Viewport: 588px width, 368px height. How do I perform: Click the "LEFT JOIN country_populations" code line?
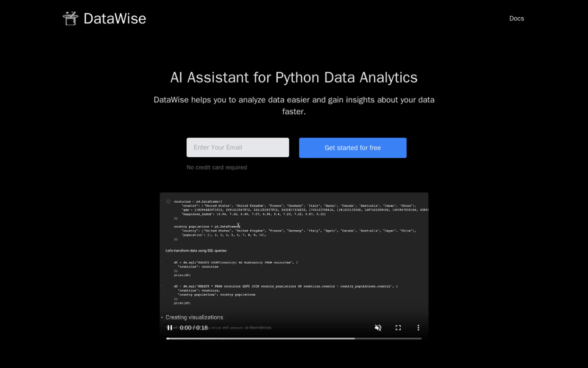[286, 286]
